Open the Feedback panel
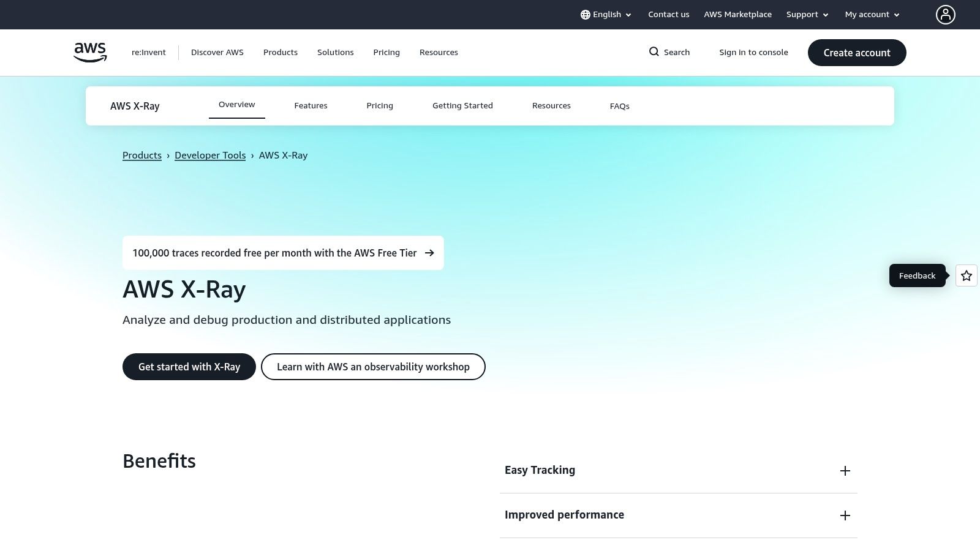The height and width of the screenshot is (551, 980). click(x=917, y=275)
